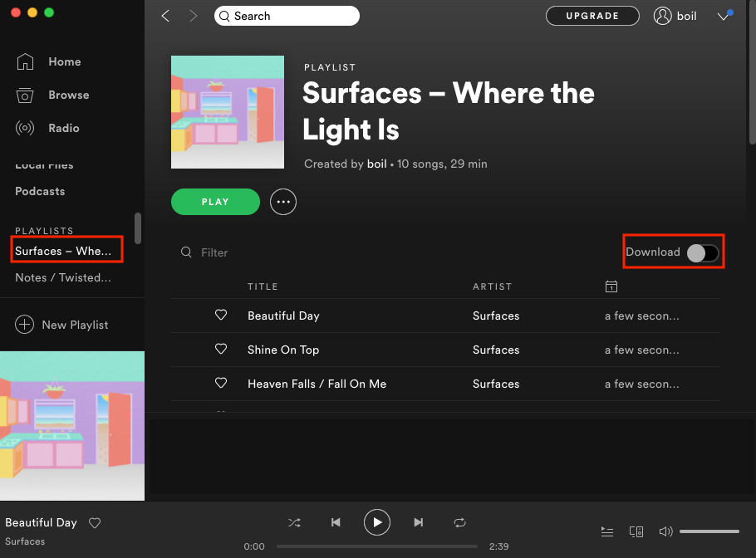The image size is (756, 558).
Task: Open the devices available icon
Action: tap(636, 531)
